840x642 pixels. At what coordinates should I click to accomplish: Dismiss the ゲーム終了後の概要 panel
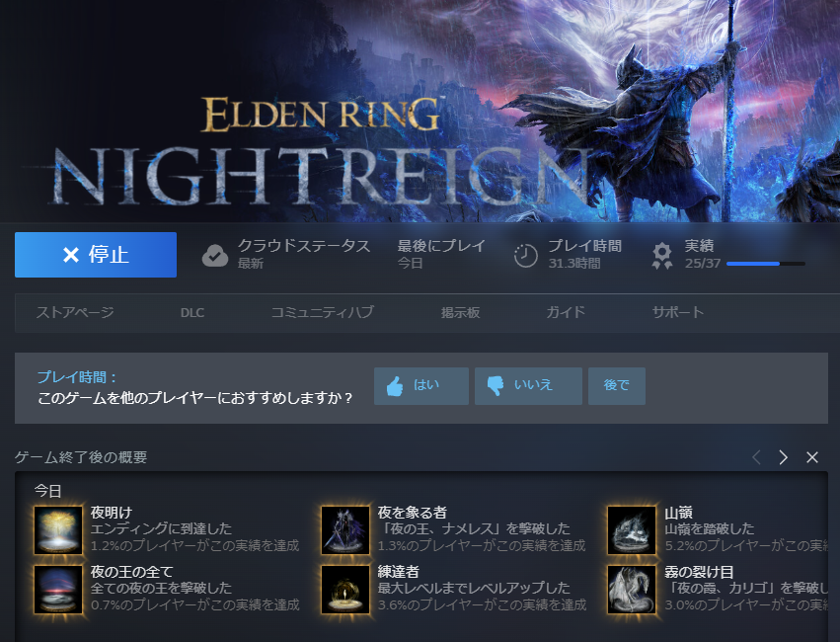tap(812, 457)
